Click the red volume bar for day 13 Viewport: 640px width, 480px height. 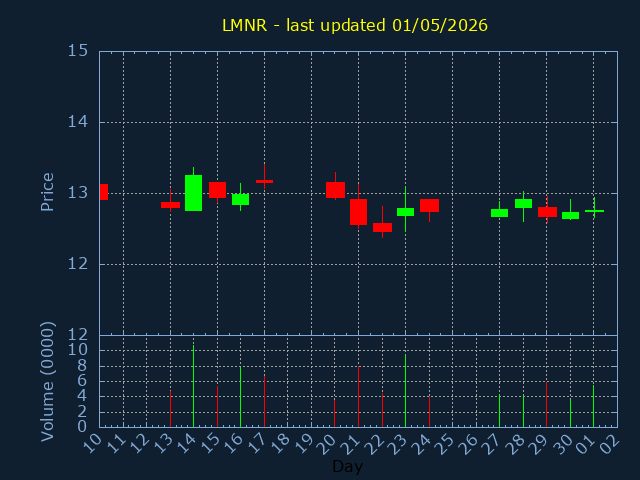[170, 409]
